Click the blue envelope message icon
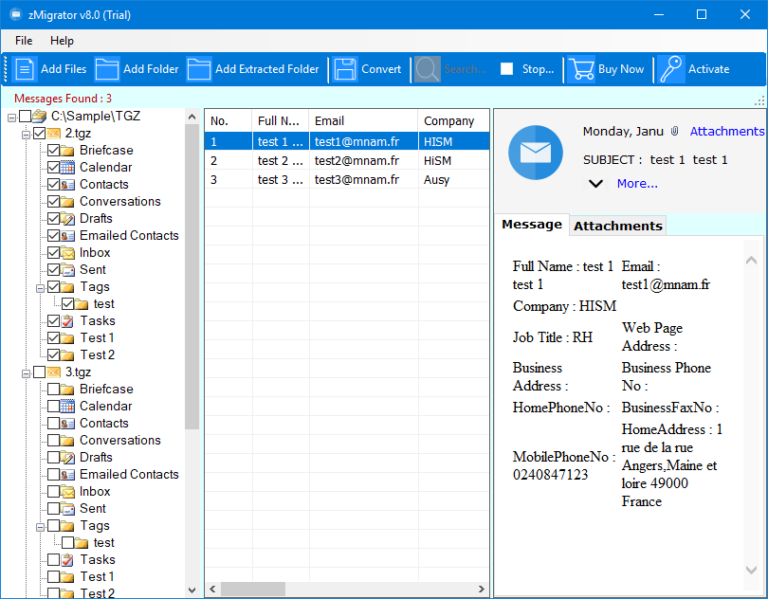The image size is (768, 599). (535, 152)
